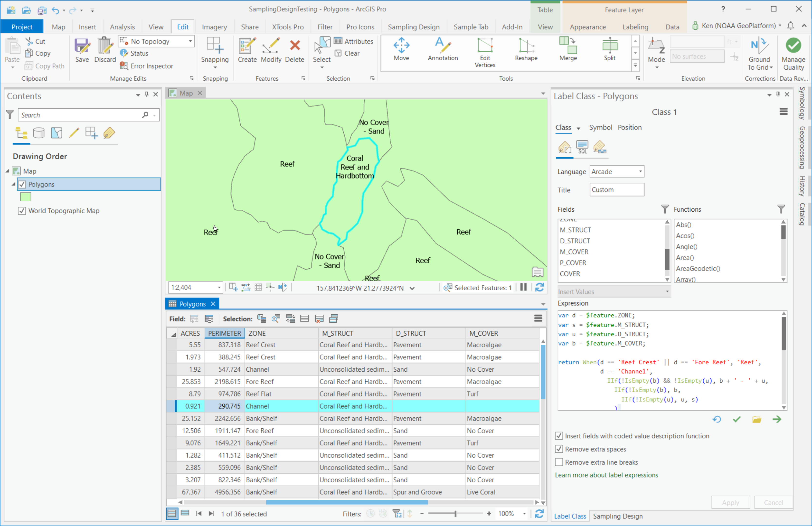The width and height of the screenshot is (812, 526).
Task: Enable Remove extra line breaks checkbox
Action: 559,462
